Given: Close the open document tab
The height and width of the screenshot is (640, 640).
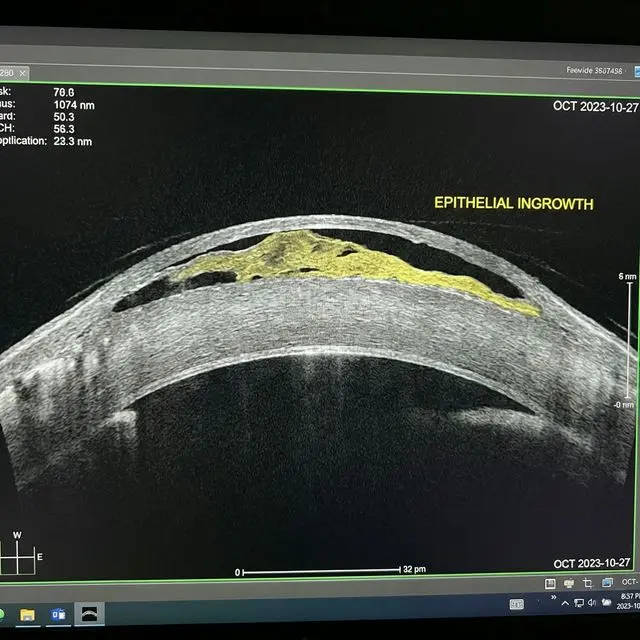Looking at the screenshot, I should pyautogui.click(x=23, y=73).
